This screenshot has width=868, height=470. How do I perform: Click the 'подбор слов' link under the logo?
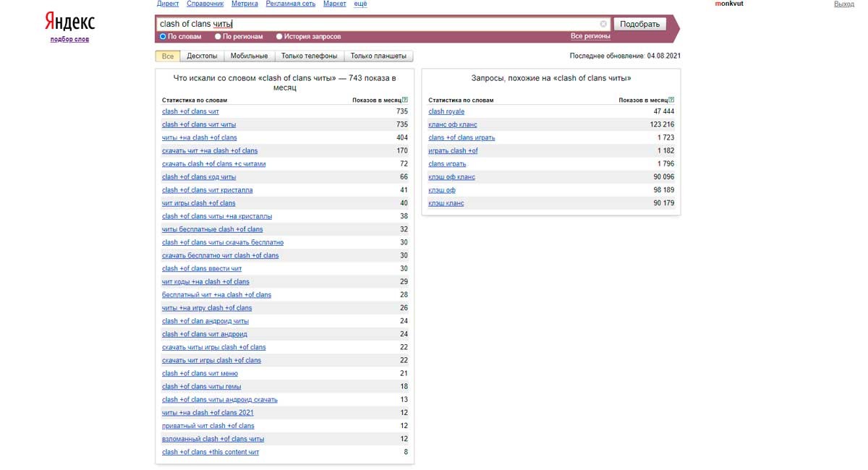[x=69, y=39]
